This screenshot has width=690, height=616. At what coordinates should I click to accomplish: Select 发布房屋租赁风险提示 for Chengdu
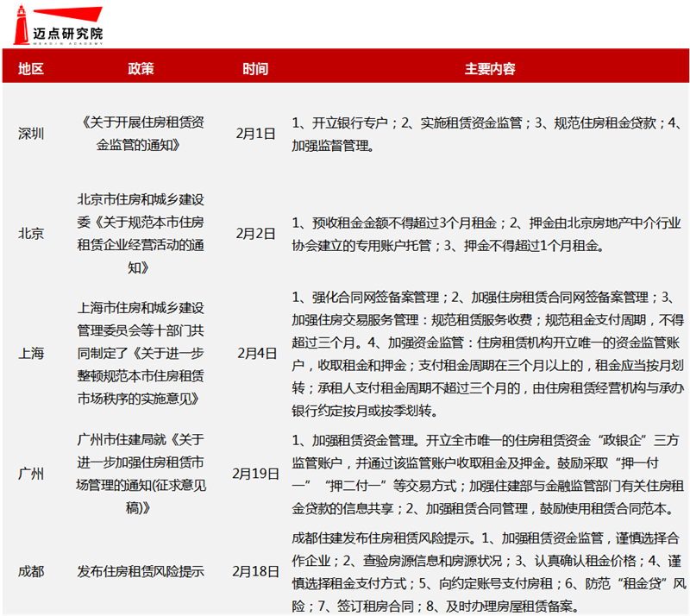pyautogui.click(x=142, y=572)
